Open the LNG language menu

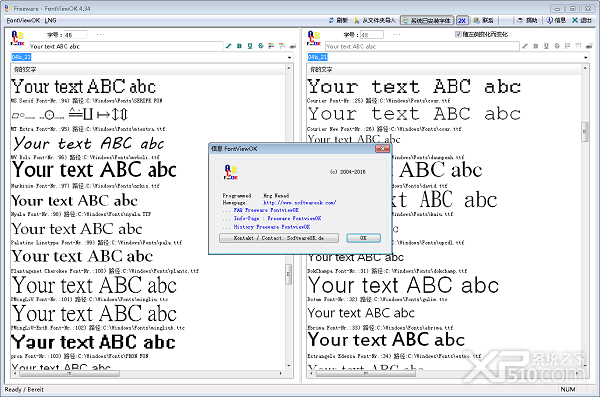pyautogui.click(x=50, y=20)
